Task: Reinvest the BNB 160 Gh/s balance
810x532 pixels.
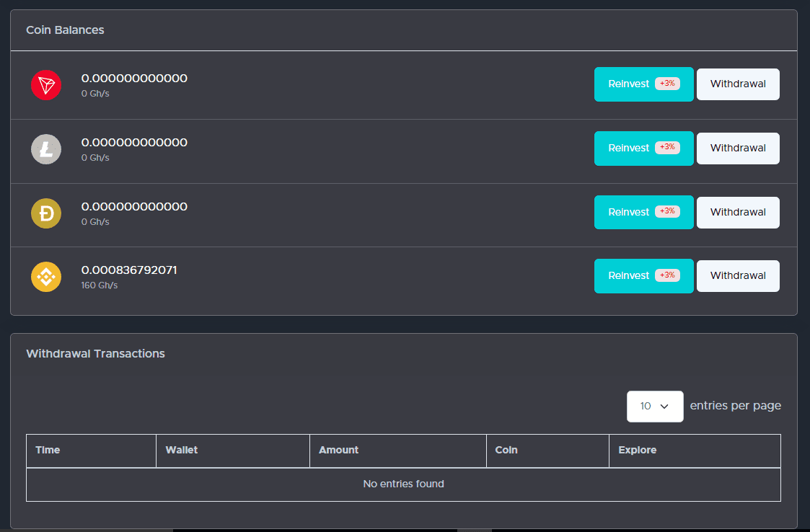Action: [643, 276]
